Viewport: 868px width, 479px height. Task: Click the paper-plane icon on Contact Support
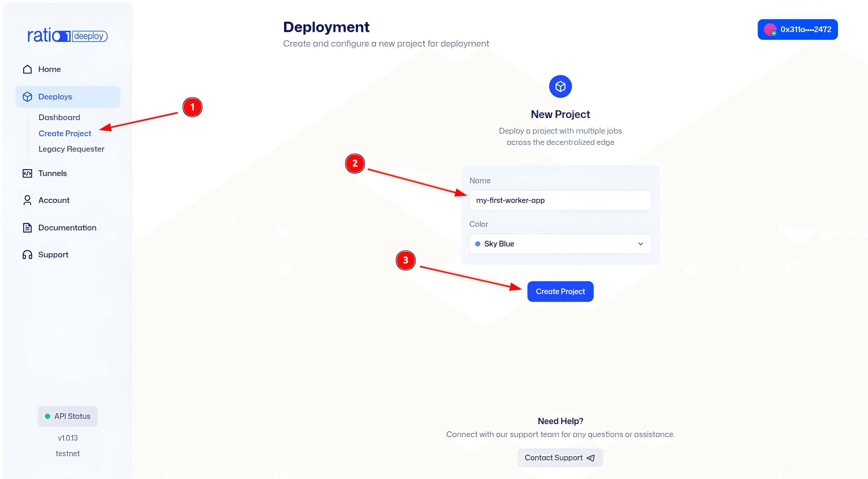pyautogui.click(x=590, y=458)
